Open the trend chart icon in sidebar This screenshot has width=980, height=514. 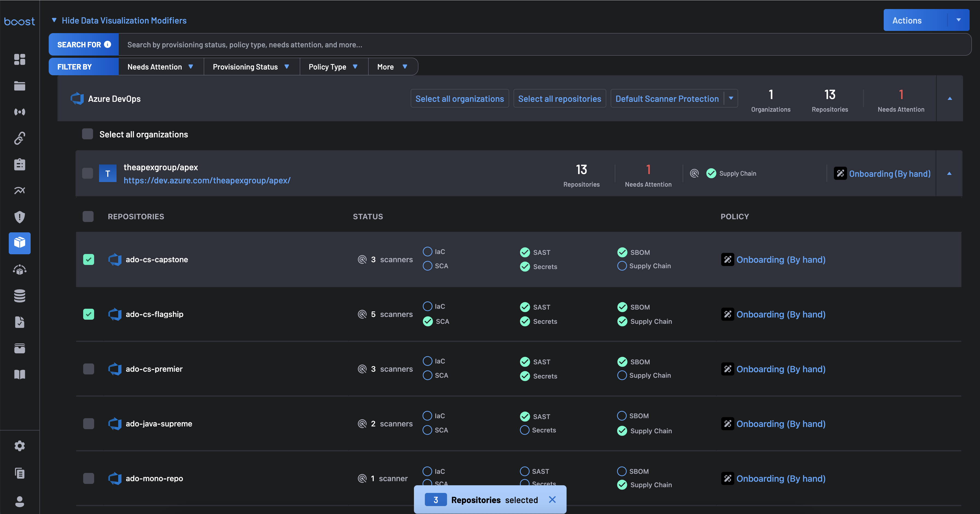[19, 190]
